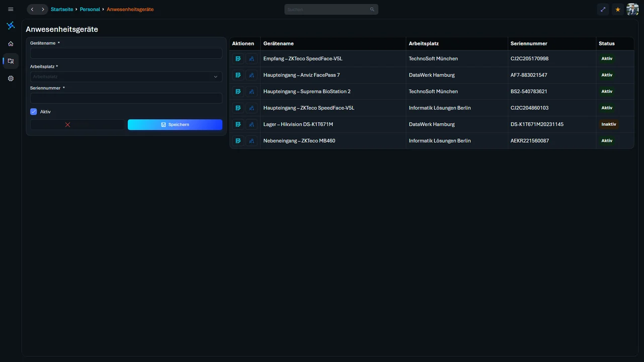Click the Personal breadcrumb link

pyautogui.click(x=90, y=10)
